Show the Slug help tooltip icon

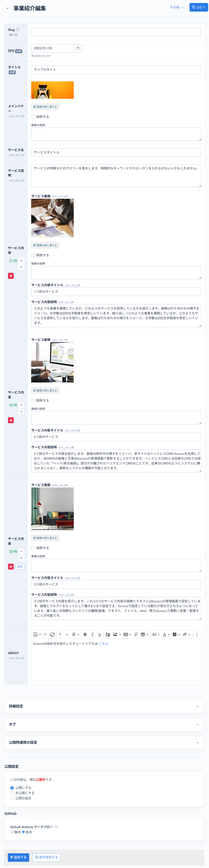point(18,30)
